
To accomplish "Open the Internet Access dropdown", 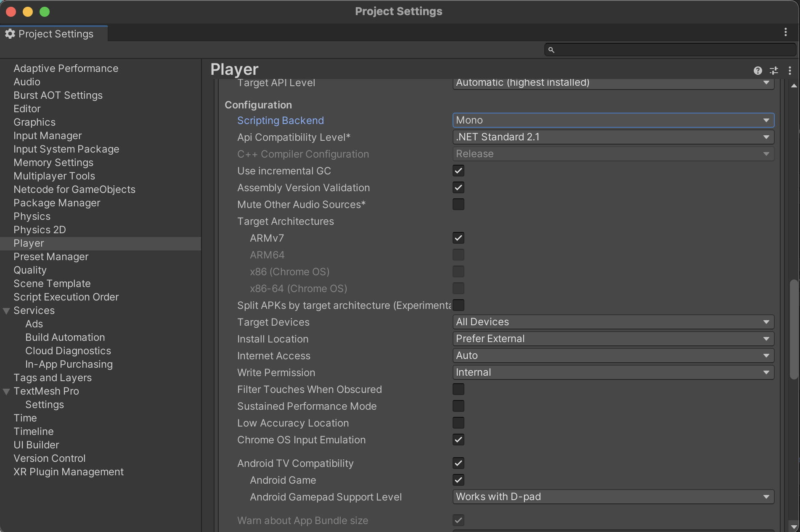I will (613, 356).
